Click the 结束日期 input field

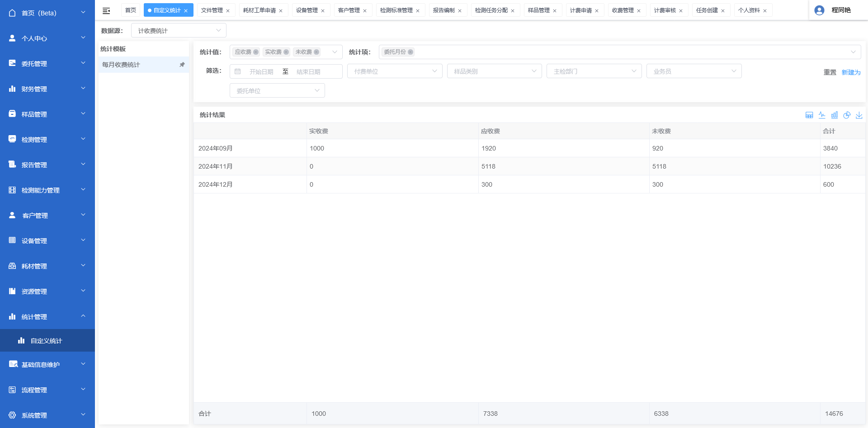[309, 71]
